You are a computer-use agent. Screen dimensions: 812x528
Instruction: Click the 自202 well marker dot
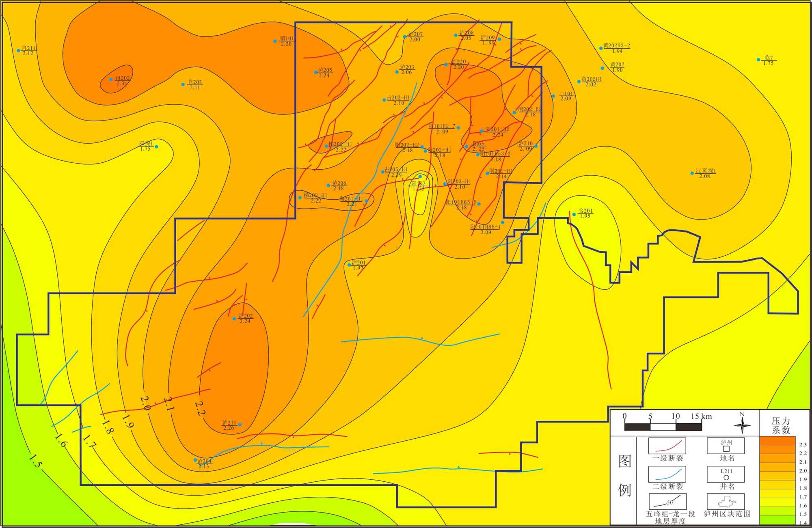click(111, 79)
